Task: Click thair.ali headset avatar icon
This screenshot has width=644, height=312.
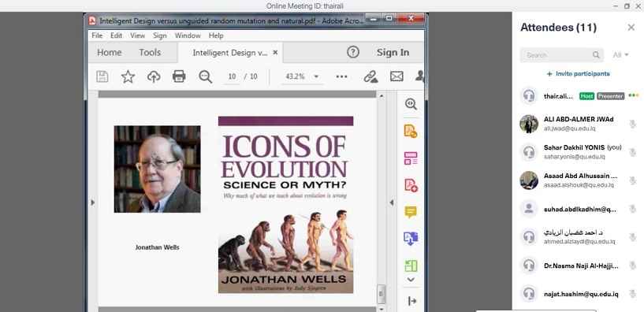Action: 529,96
